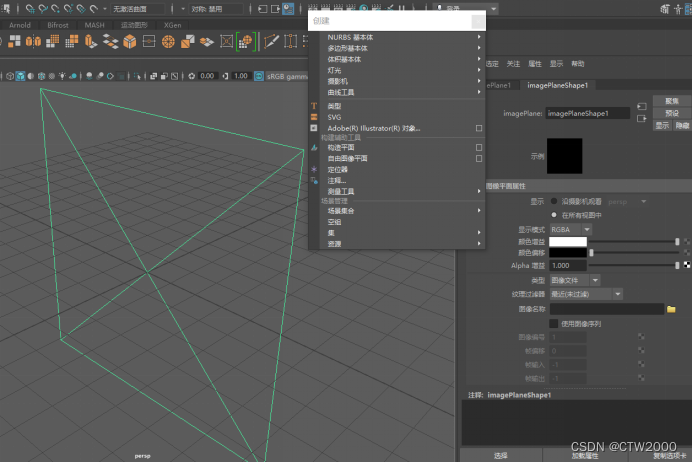Click the snap to grid magnet icon
Image resolution: width=693 pixels, height=462 pixels.
(x=30, y=8)
